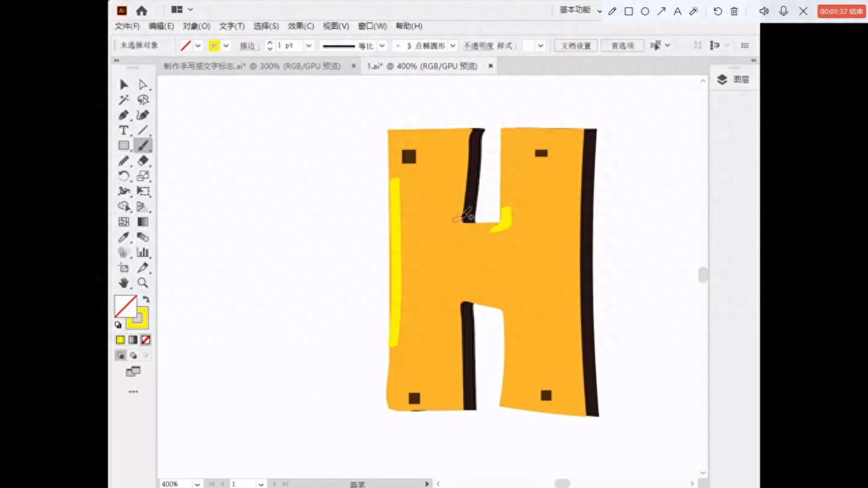The height and width of the screenshot is (488, 868).
Task: Open the 对象(O) menu
Action: click(197, 26)
